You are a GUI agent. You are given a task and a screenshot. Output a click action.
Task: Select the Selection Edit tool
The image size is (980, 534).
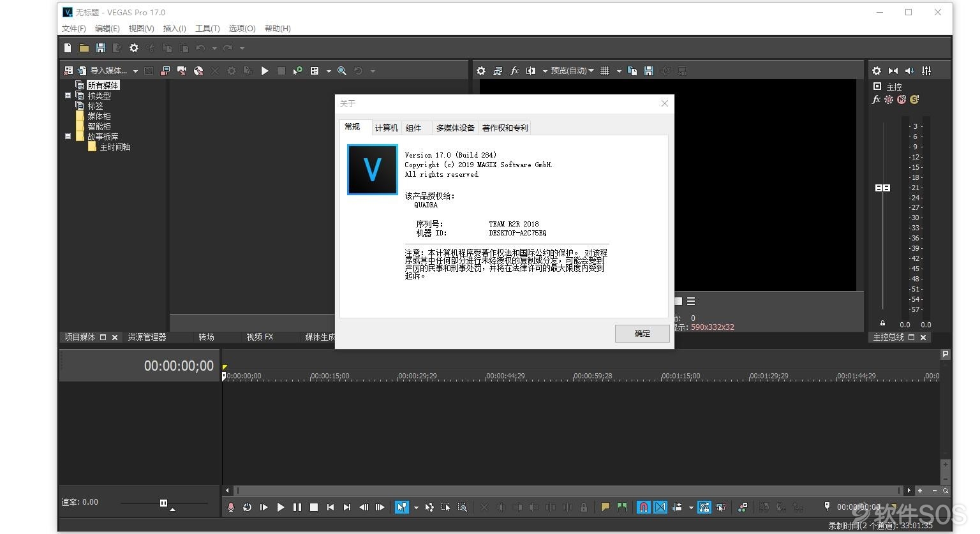coord(446,507)
